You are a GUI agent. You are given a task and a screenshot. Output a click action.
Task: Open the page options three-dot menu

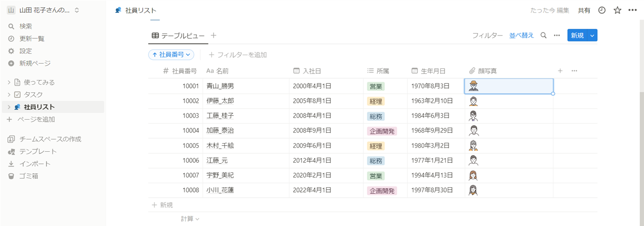[x=632, y=10]
